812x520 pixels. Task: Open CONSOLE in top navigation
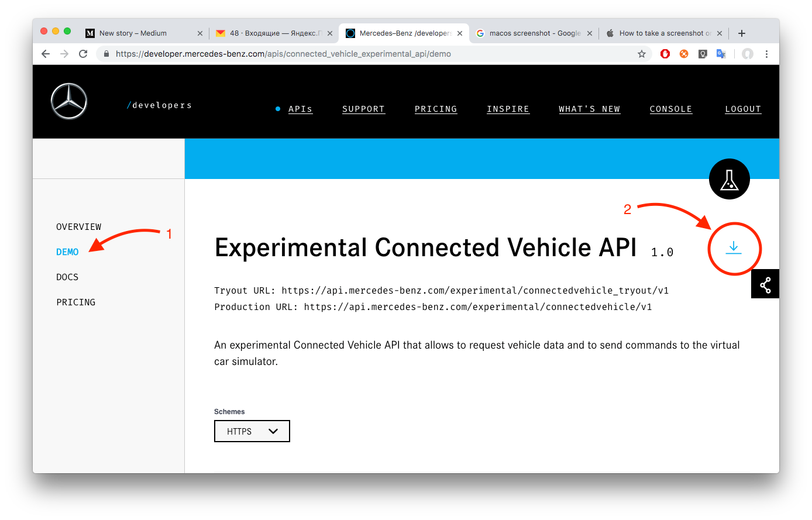[x=671, y=109]
